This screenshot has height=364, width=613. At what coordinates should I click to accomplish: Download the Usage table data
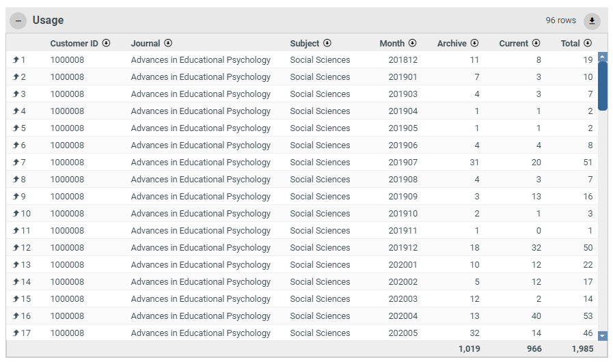pyautogui.click(x=592, y=20)
